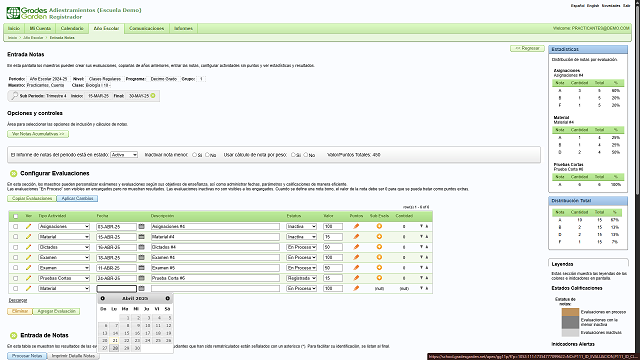Open calendar picker icon for Examen #5 date

[x=141, y=268]
